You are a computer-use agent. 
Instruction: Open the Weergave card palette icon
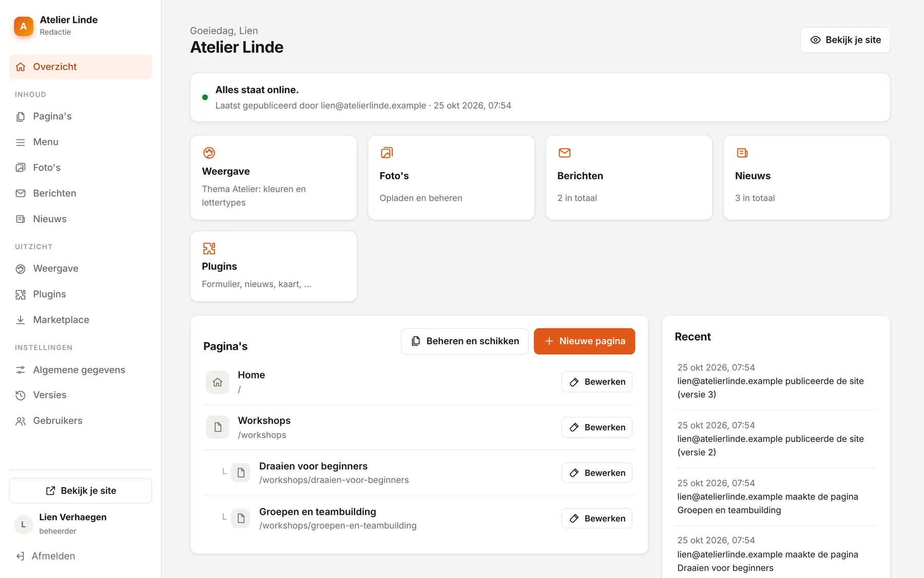(209, 153)
